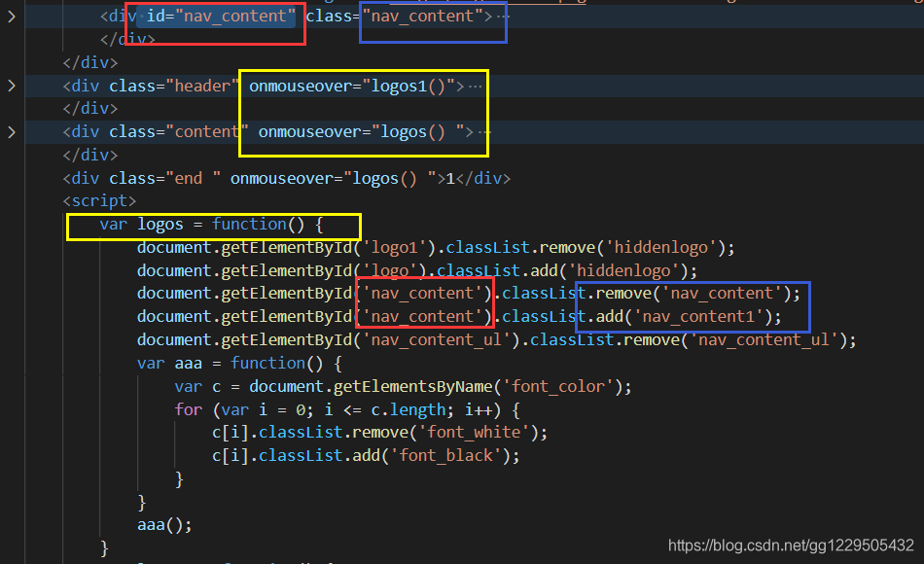Click the opening script tag
Image resolution: width=924 pixels, height=564 pixels.
[99, 201]
